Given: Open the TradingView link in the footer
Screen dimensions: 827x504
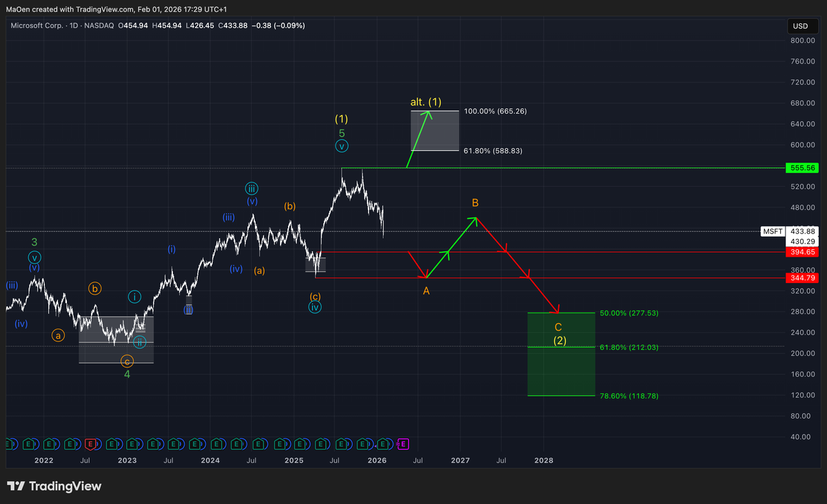Looking at the screenshot, I should (x=54, y=486).
